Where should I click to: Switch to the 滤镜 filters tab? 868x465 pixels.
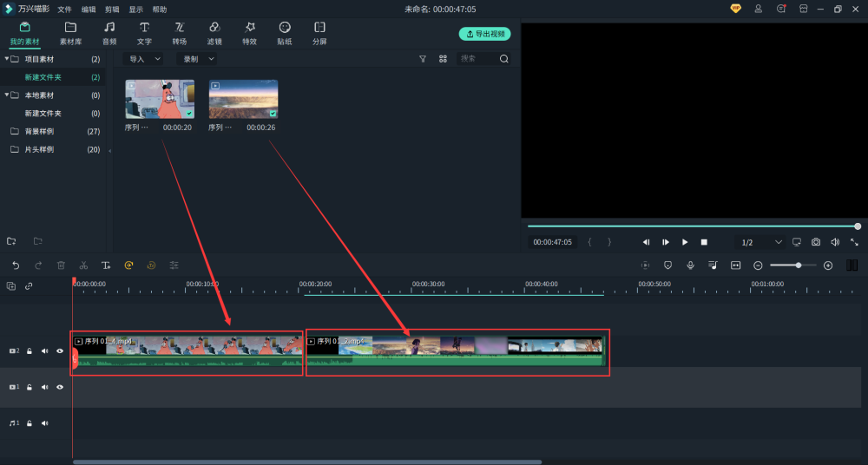214,34
